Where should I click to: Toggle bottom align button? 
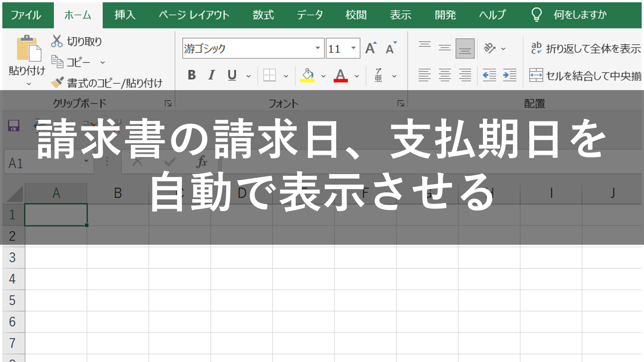click(465, 48)
